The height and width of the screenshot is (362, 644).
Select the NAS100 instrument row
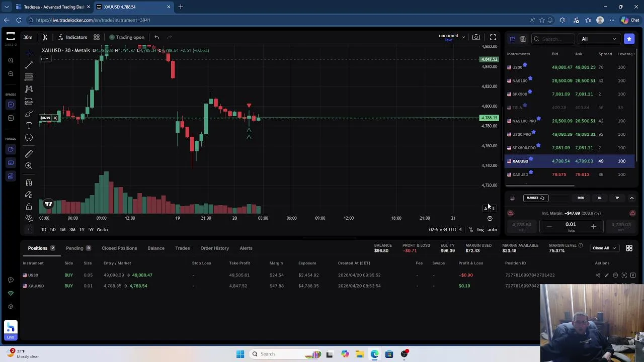(x=570, y=80)
